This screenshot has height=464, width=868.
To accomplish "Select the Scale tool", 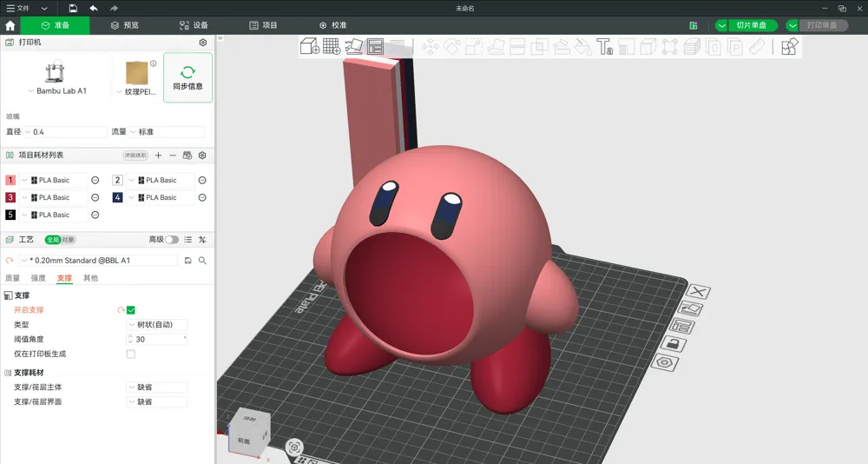I will (x=474, y=47).
